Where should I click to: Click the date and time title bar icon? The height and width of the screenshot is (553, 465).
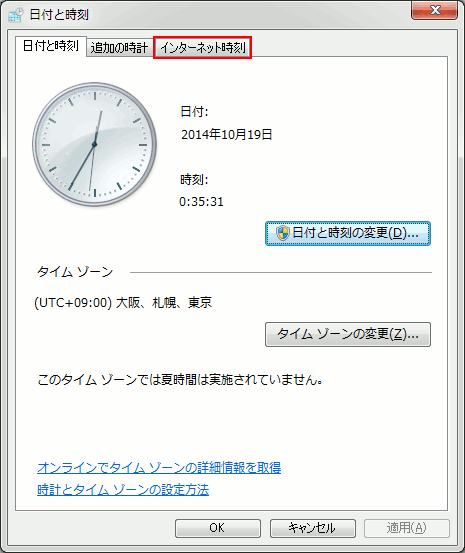pyautogui.click(x=16, y=15)
